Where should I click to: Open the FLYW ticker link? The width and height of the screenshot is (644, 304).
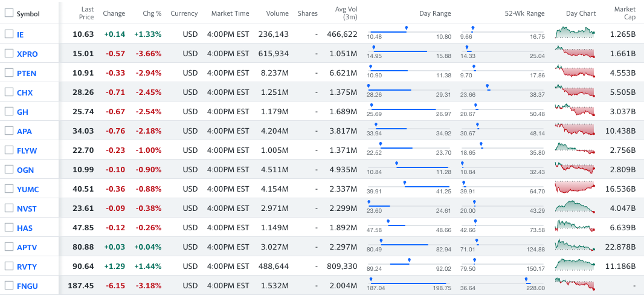[x=27, y=150]
